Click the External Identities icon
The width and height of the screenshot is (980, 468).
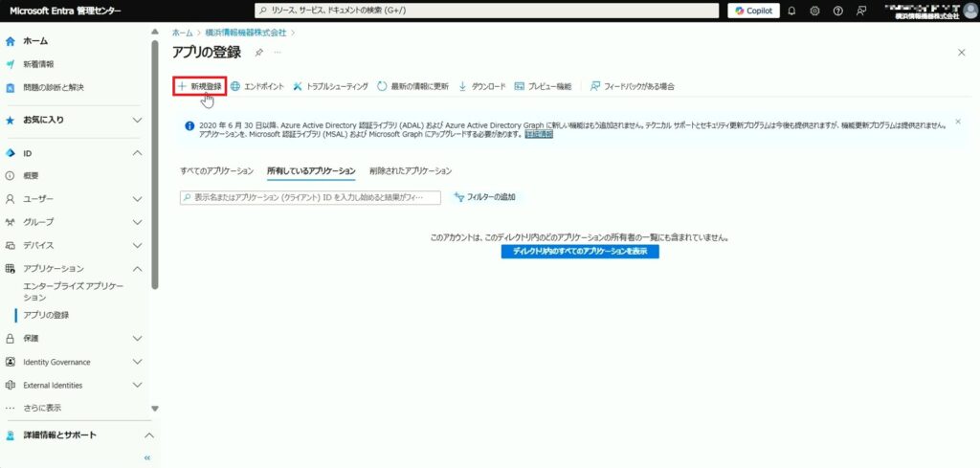[10, 385]
